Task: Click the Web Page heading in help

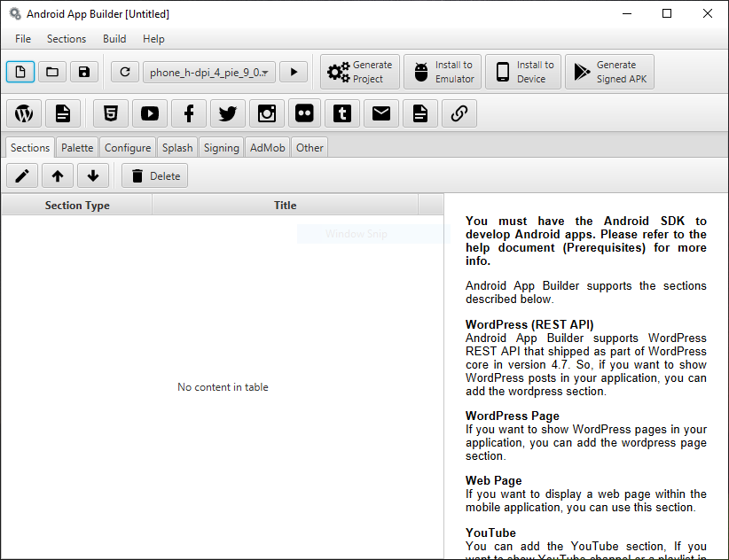Action: tap(494, 480)
